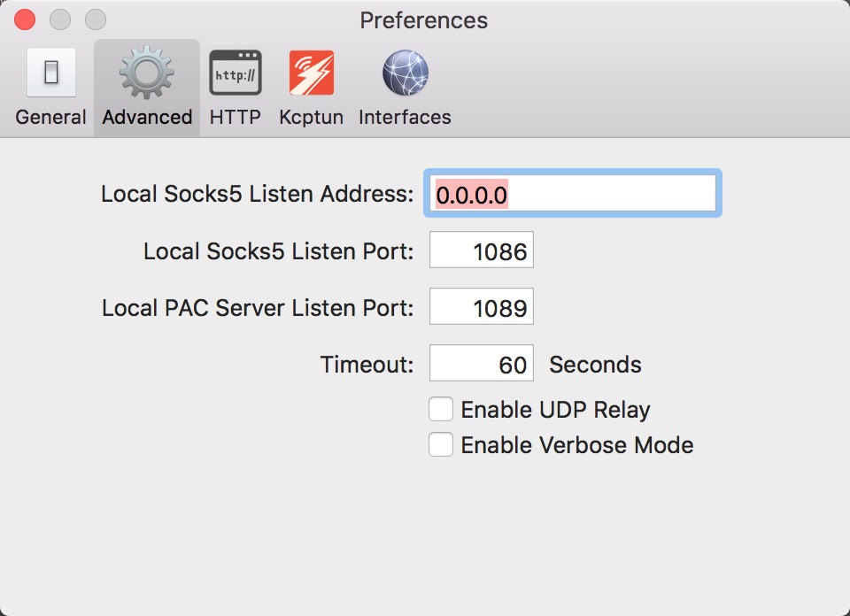Click the Timeout seconds field
Image resolution: width=850 pixels, height=616 pixels.
tap(482, 364)
